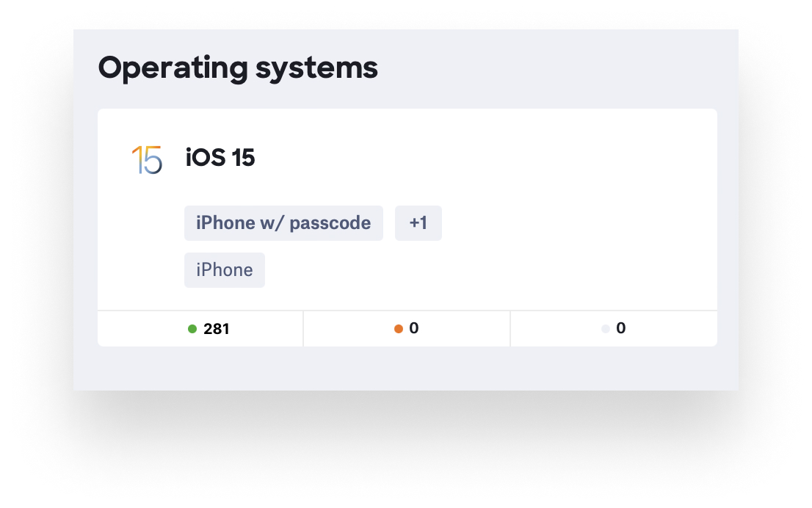Select the plain "iPhone" tag

tap(225, 270)
